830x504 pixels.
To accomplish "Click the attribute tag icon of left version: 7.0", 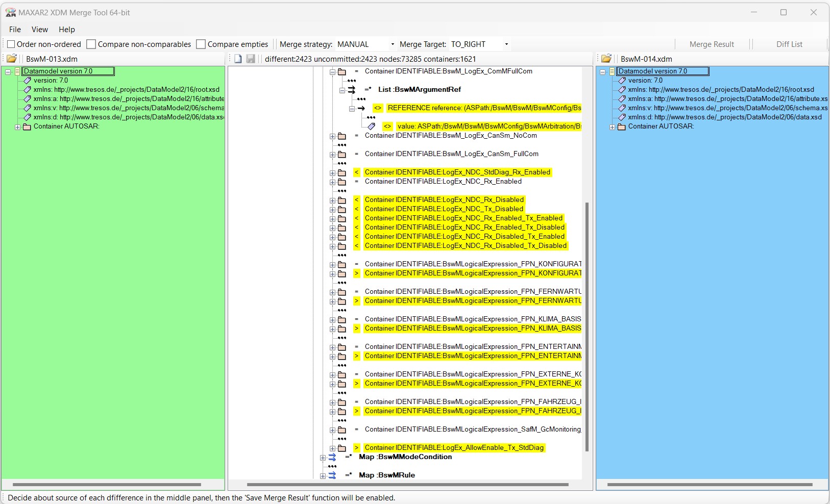I will point(28,81).
